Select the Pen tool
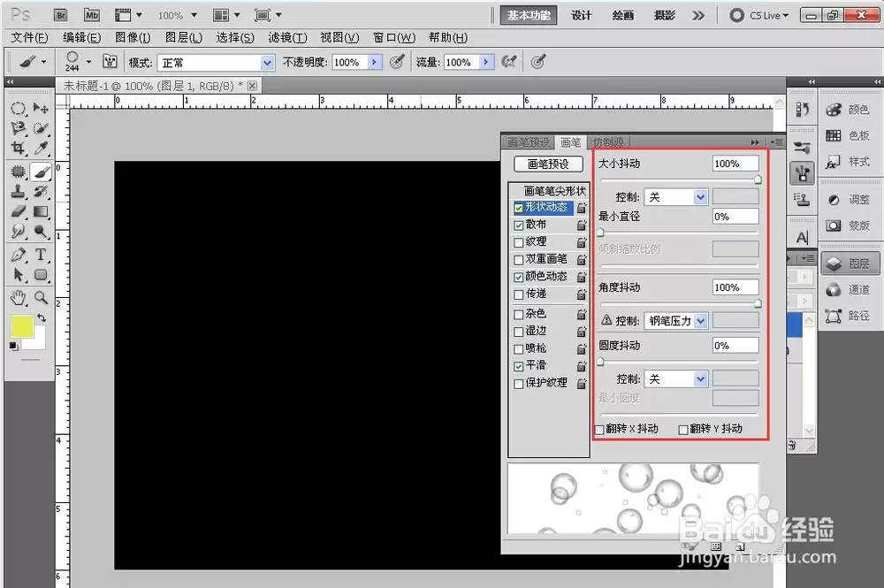 coord(18,255)
